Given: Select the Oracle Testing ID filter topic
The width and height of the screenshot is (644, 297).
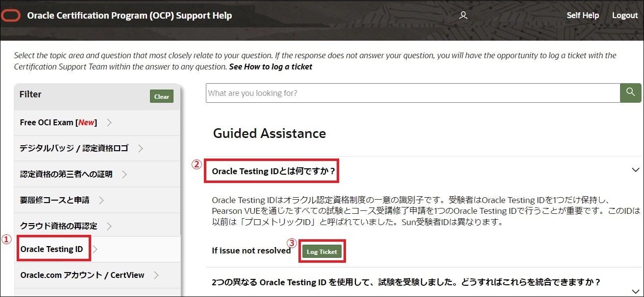Looking at the screenshot, I should 51,249.
